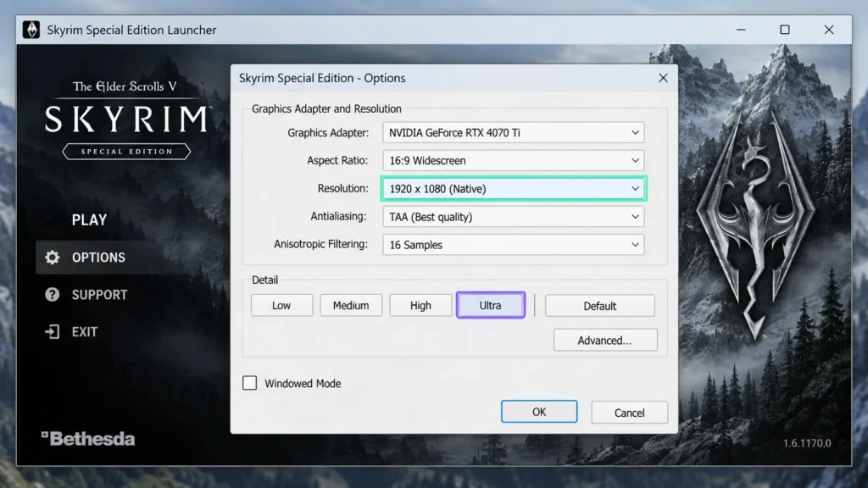Close the Skyrim launcher window
868x488 pixels.
click(828, 30)
